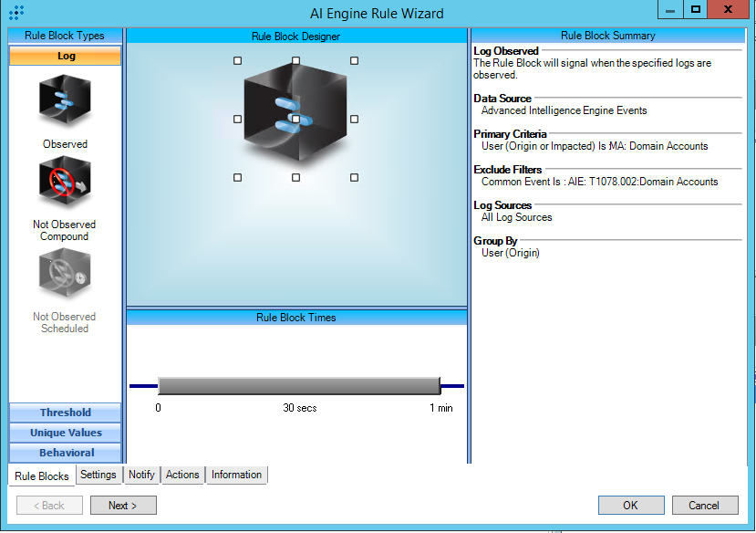Click the Cancel button
The height and width of the screenshot is (533, 756).
(x=704, y=506)
